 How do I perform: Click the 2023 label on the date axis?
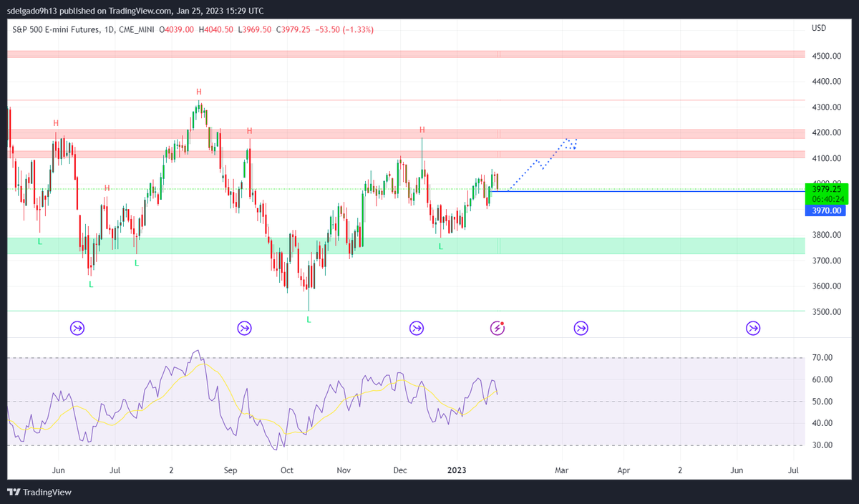[457, 470]
